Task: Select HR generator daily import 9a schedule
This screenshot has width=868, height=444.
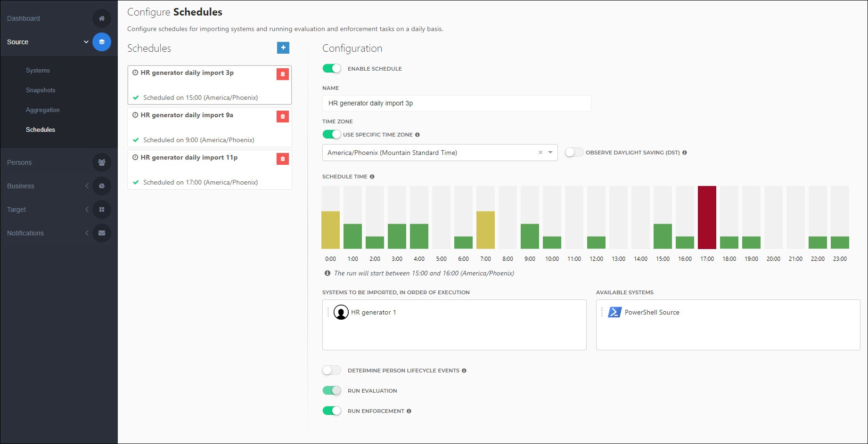Action: 210,127
